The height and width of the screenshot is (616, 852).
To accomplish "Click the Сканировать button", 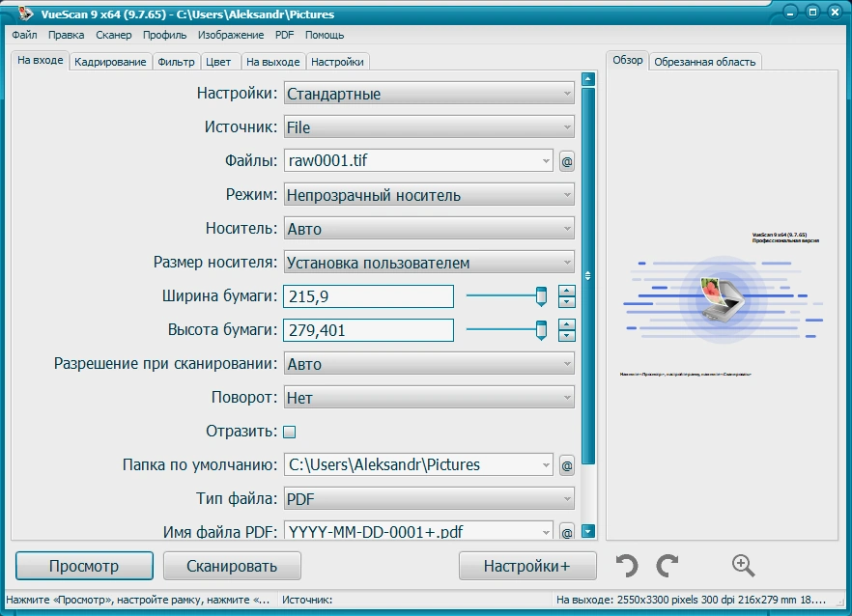I will (x=232, y=566).
